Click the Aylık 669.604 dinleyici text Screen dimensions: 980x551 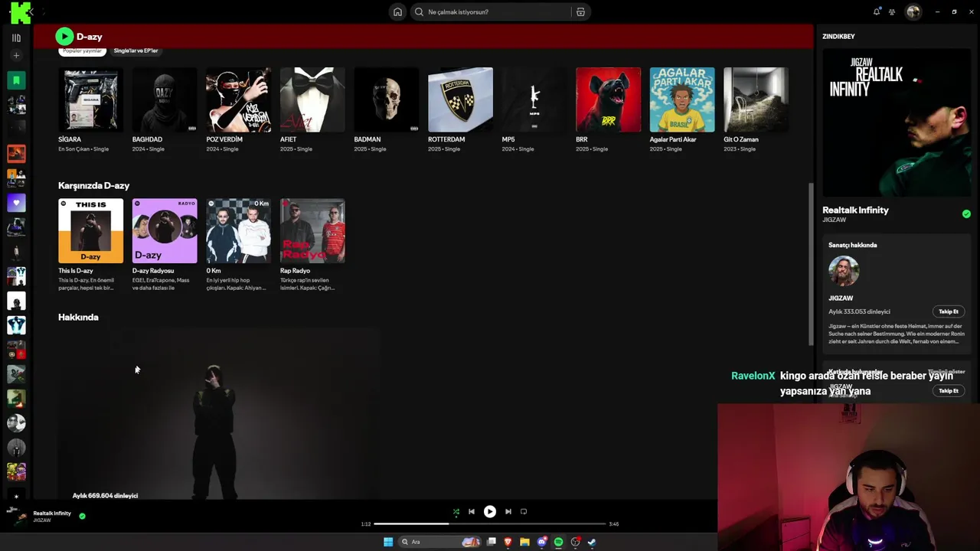(105, 496)
